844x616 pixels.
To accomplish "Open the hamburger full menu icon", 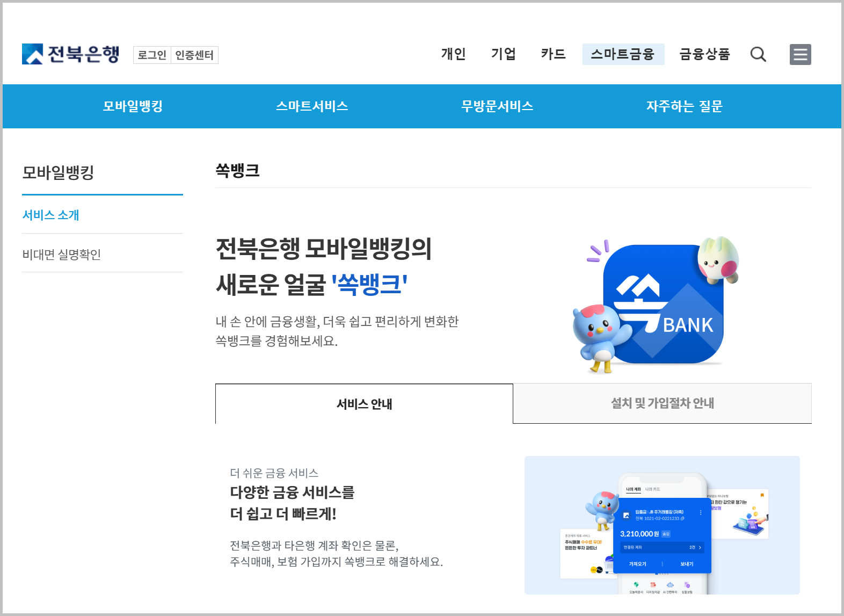I will click(x=800, y=54).
